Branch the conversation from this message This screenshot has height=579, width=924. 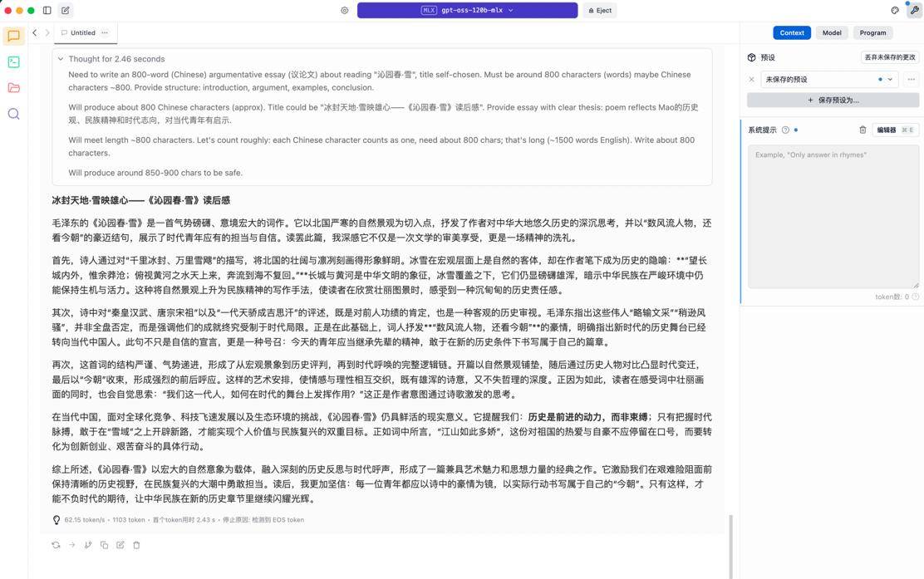[x=88, y=545]
